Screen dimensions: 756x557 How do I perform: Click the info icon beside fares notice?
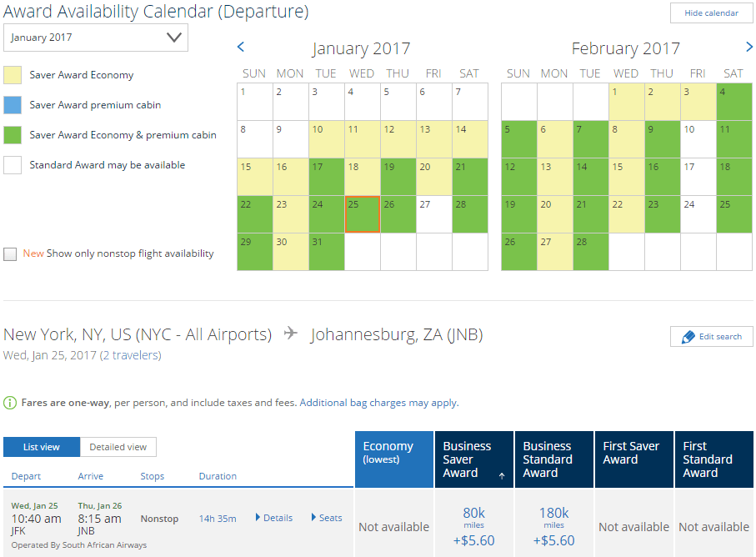(x=10, y=403)
